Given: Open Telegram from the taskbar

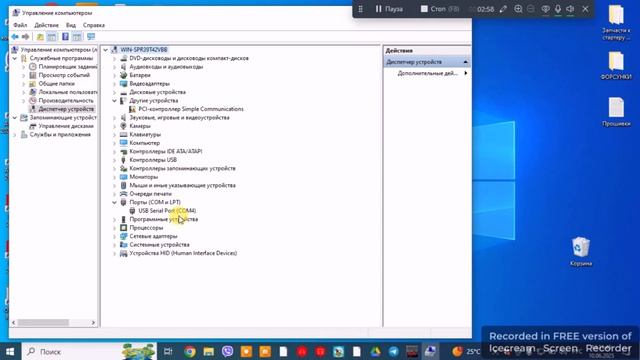Looking at the screenshot, I should 393,351.
